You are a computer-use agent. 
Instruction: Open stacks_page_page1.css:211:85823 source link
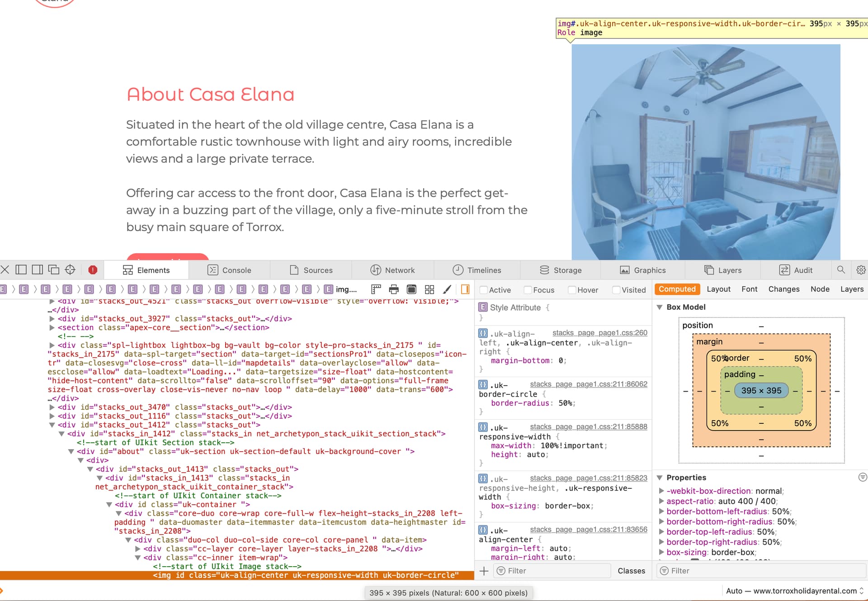(589, 478)
